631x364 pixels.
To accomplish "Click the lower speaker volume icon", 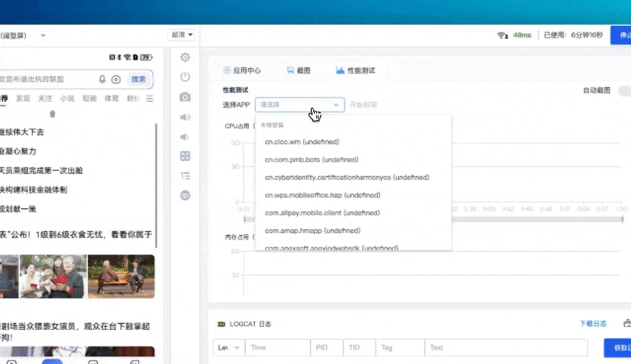I will pyautogui.click(x=185, y=136).
